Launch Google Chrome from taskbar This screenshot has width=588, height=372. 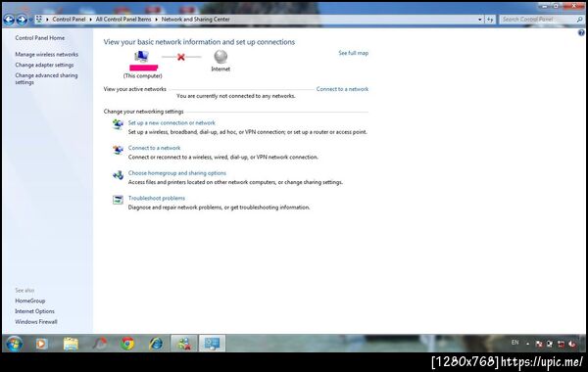coord(127,344)
